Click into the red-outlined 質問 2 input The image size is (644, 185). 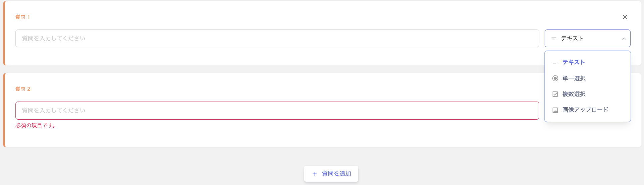pos(277,111)
